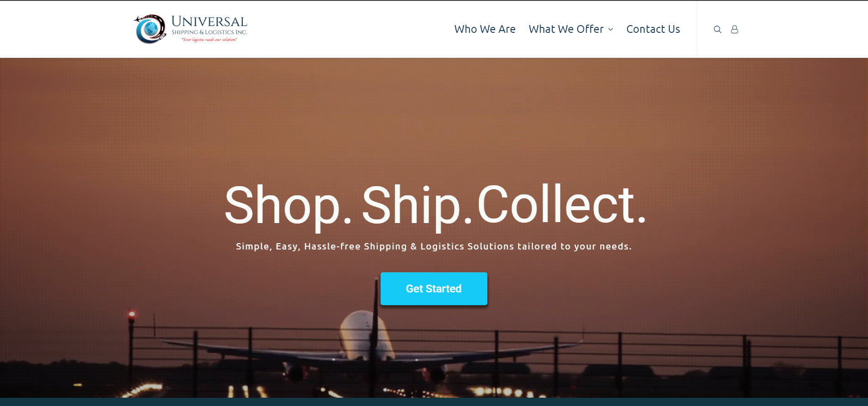Click the red beacon light on the pole
868x406 pixels.
pos(132,314)
